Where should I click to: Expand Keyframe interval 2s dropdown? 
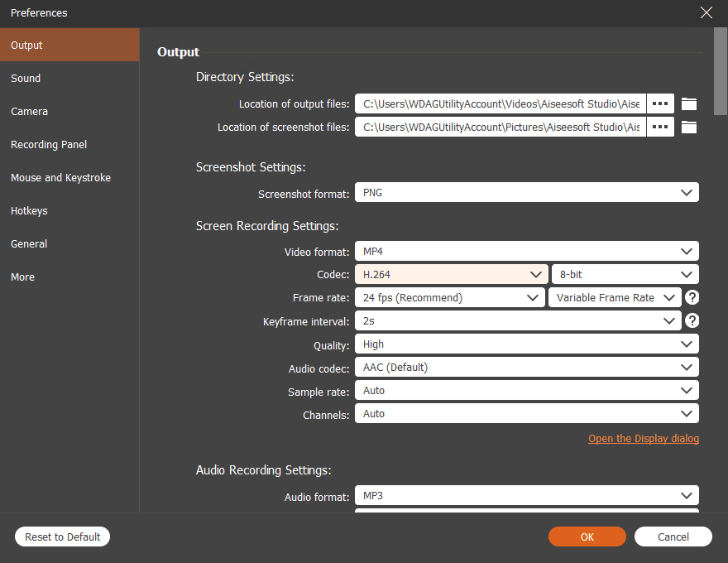[518, 320]
